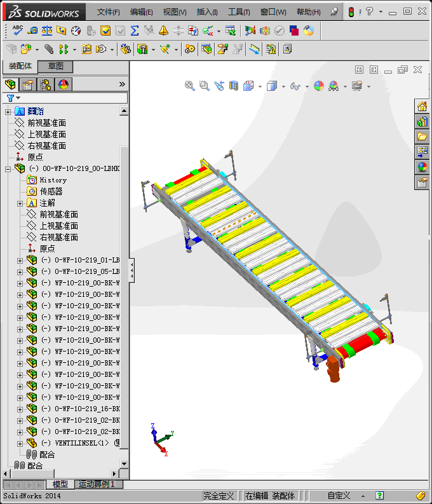
Task: Open Apply Scene dropdown arrow
Action: pyautogui.click(x=345, y=86)
